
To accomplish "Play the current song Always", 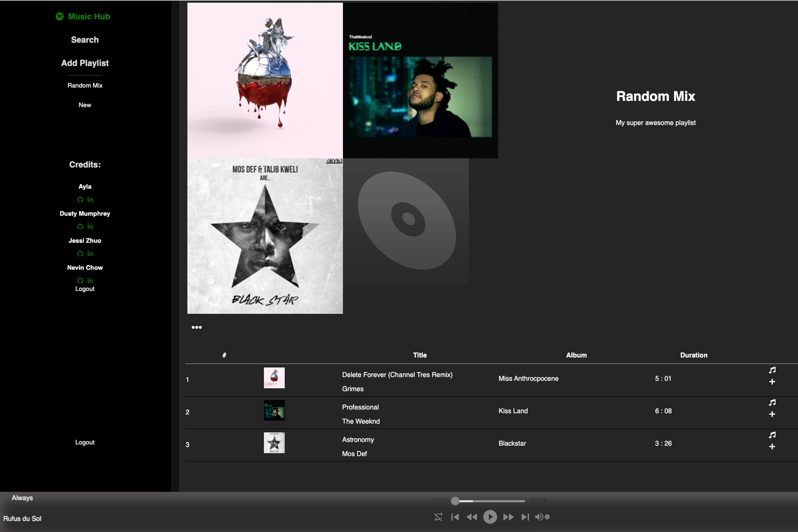I will coord(490,517).
